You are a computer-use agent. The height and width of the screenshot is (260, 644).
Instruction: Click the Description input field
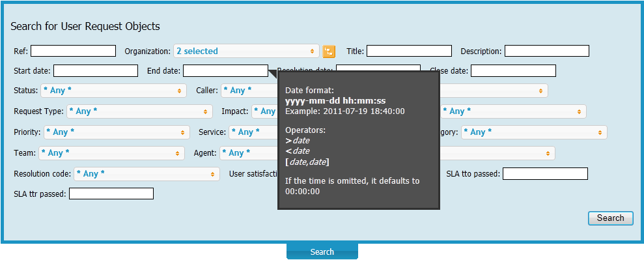[547, 51]
